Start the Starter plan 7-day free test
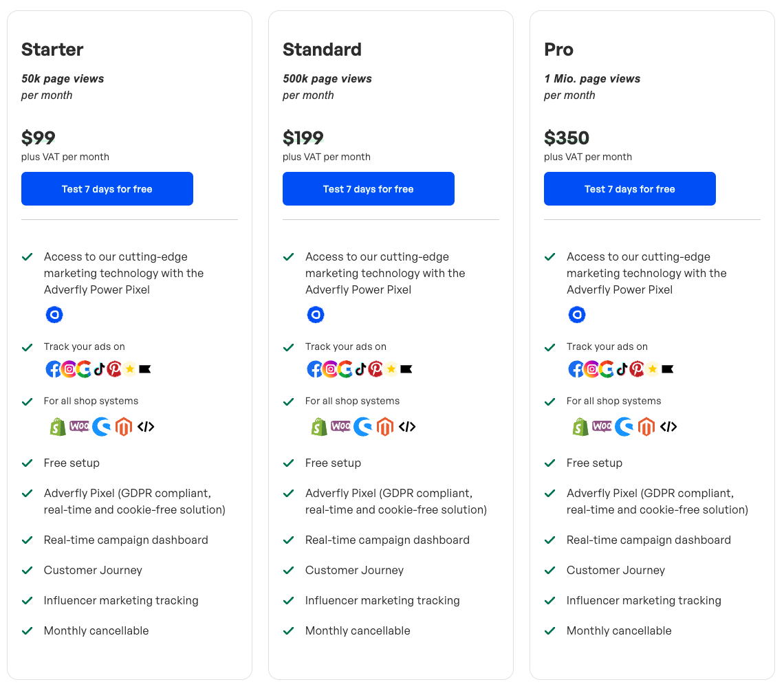 coord(107,189)
